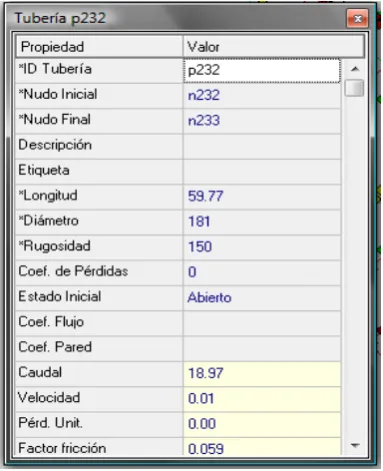Select the Velocidad result 0.01
Image resolution: width=383 pixels, height=471 pixels.
[x=262, y=399]
